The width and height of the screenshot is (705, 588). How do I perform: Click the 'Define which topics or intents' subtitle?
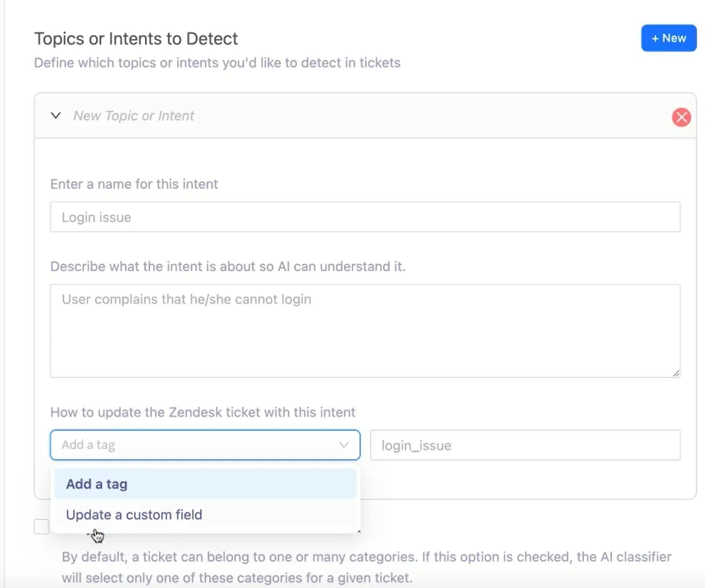point(217,63)
